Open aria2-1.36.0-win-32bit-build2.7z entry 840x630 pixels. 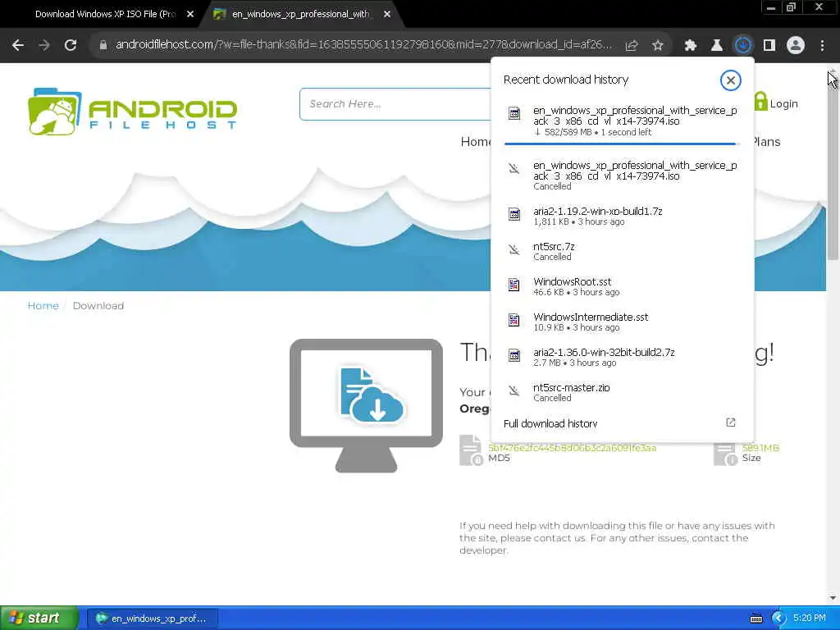[622, 357]
